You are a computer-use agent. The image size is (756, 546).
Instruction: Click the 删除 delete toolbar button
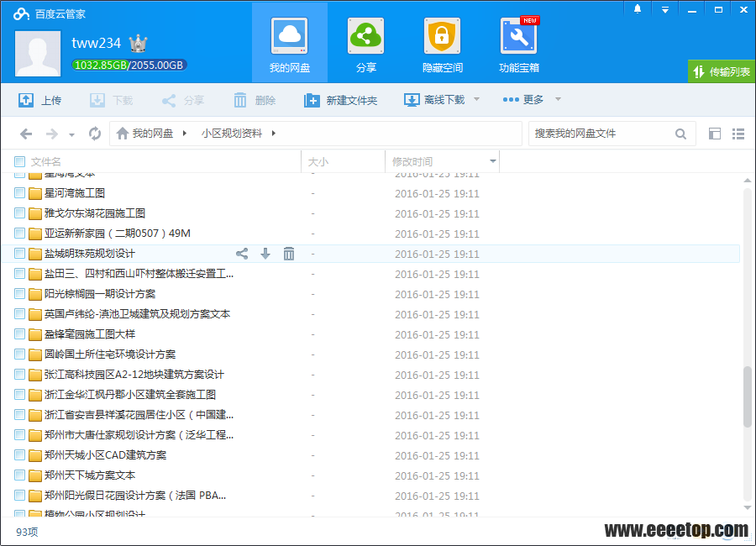click(255, 100)
